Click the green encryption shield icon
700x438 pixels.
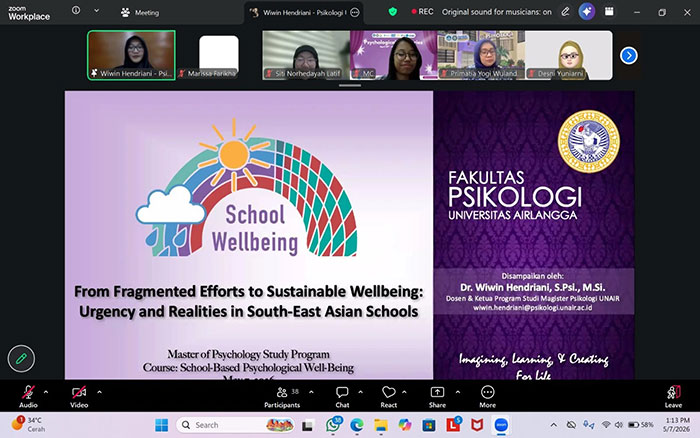pos(393,12)
